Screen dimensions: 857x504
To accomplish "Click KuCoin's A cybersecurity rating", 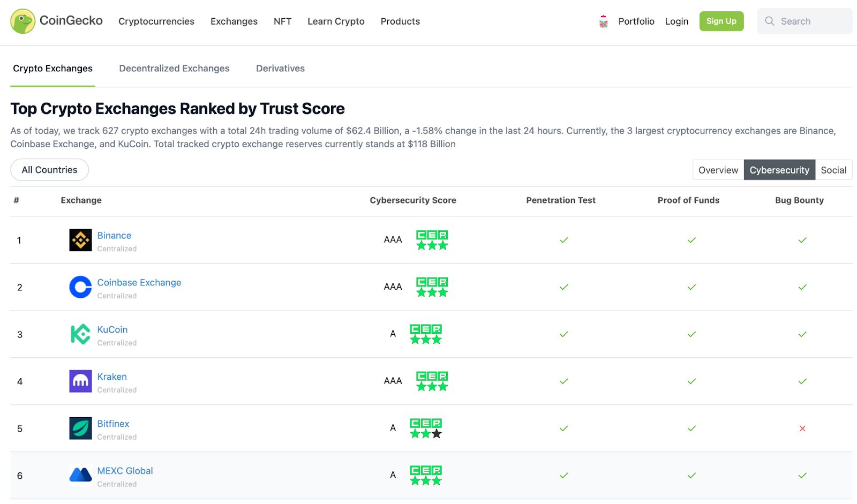I will [x=393, y=334].
